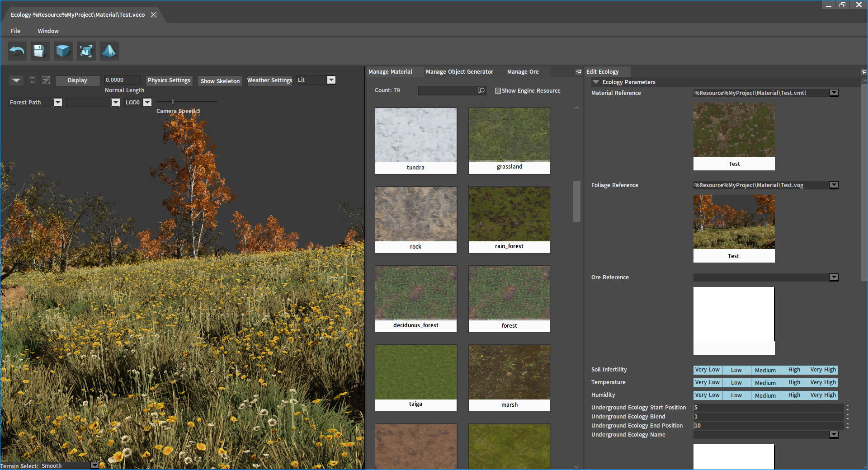Set Temperature to Very Low
Image resolution: width=868 pixels, height=470 pixels.
pyautogui.click(x=708, y=382)
